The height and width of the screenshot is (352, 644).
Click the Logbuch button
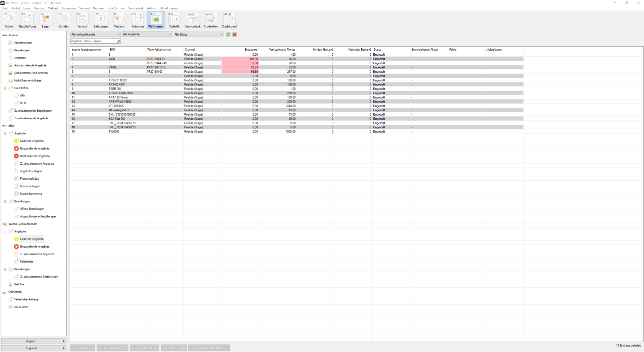point(34,348)
